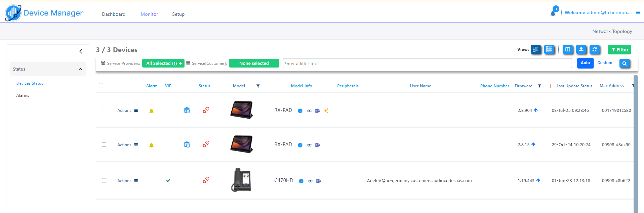Click the export download icon
The height and width of the screenshot is (213, 644).
click(581, 50)
